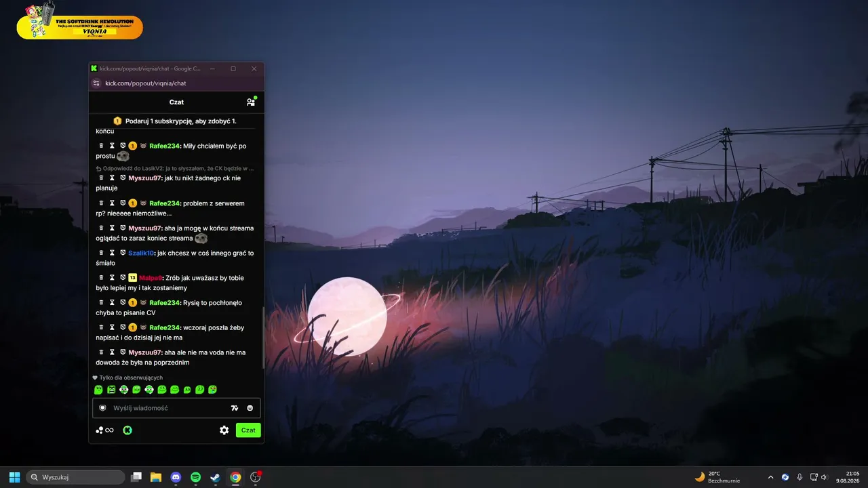
Task: Open the emoji picker in message box
Action: point(250,408)
